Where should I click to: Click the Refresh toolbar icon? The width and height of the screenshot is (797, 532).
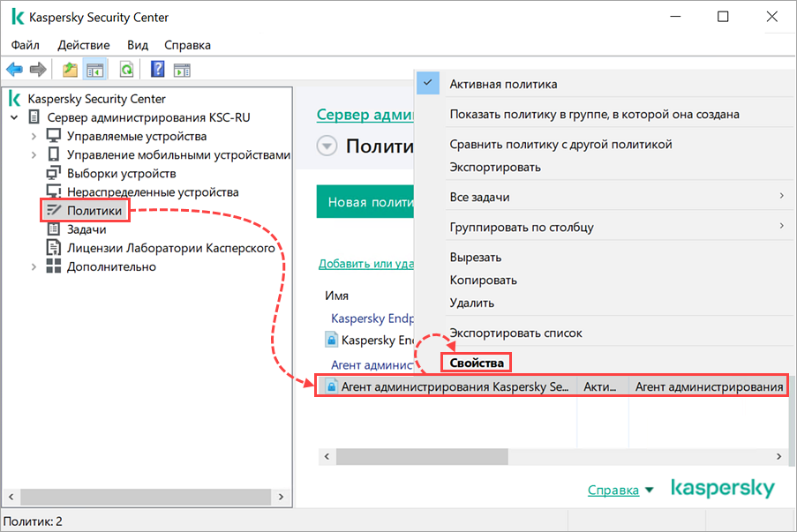coord(126,69)
